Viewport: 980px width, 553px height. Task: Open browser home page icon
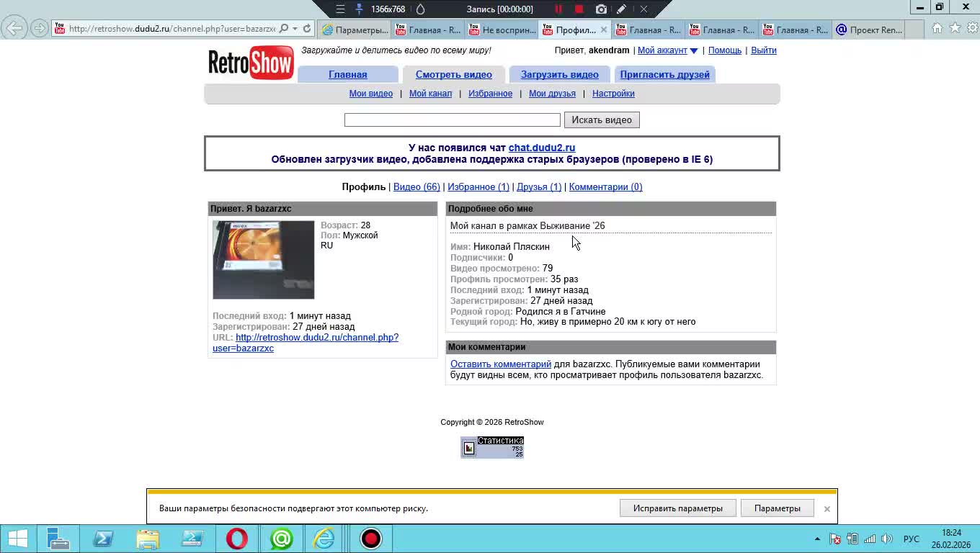point(937,29)
